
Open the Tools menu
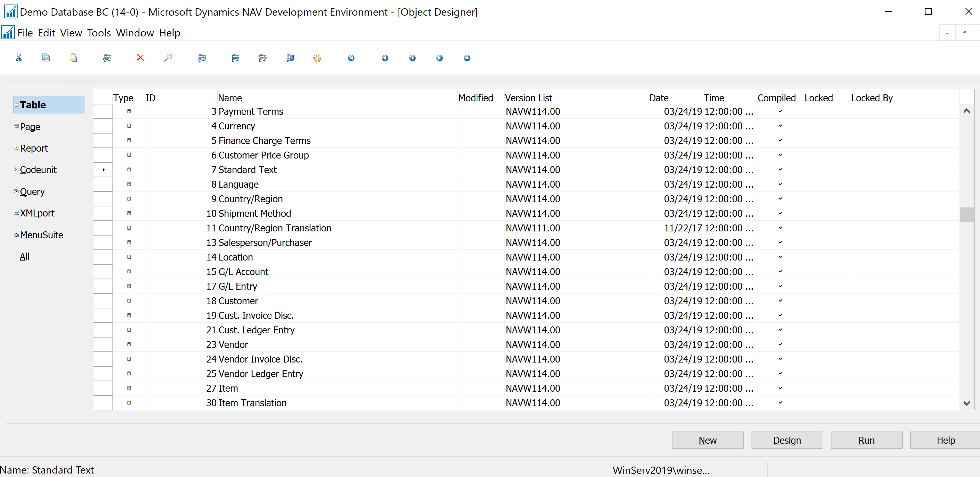99,33
